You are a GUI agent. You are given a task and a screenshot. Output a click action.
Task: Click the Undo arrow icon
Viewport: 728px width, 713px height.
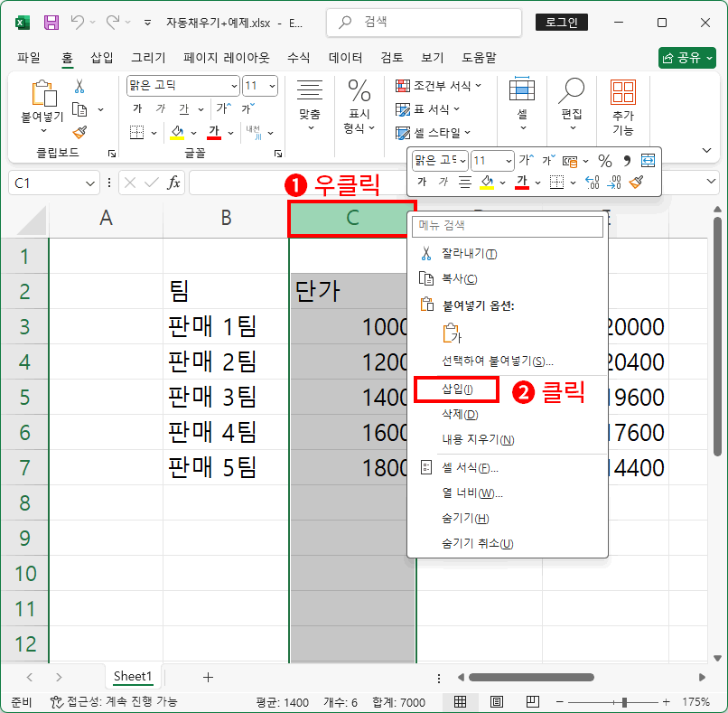(x=78, y=22)
